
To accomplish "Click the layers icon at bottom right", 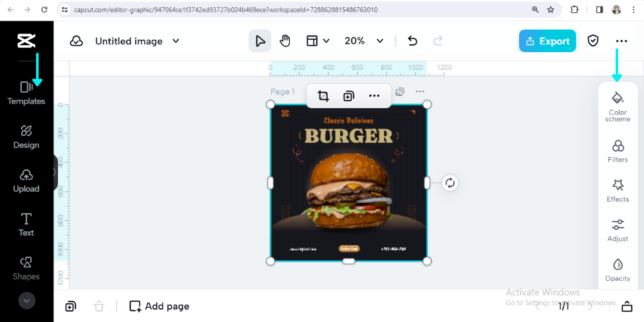I will [627, 307].
